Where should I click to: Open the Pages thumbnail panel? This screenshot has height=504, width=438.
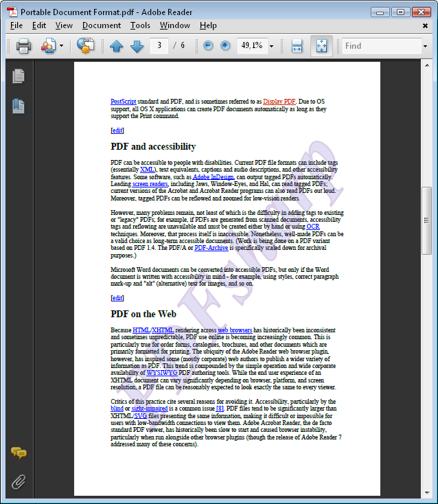pyautogui.click(x=19, y=76)
